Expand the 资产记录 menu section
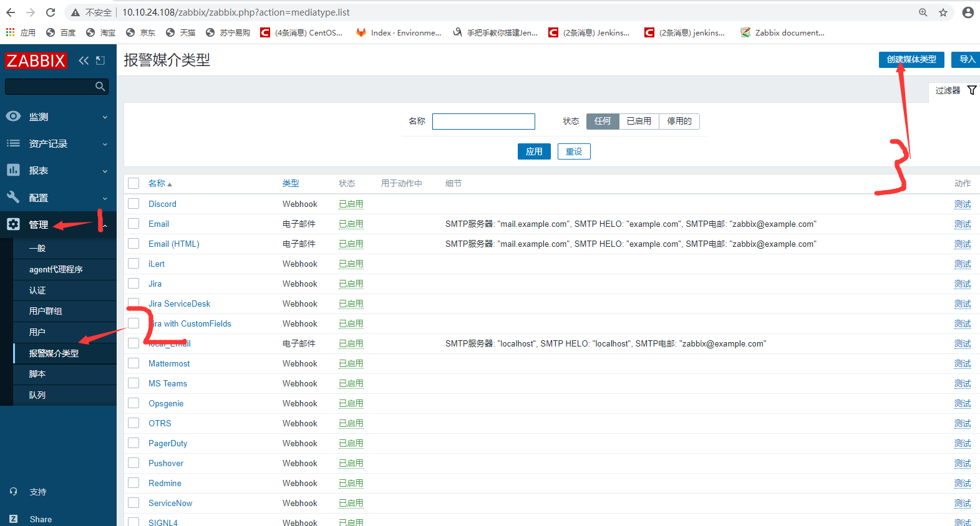 (59, 143)
